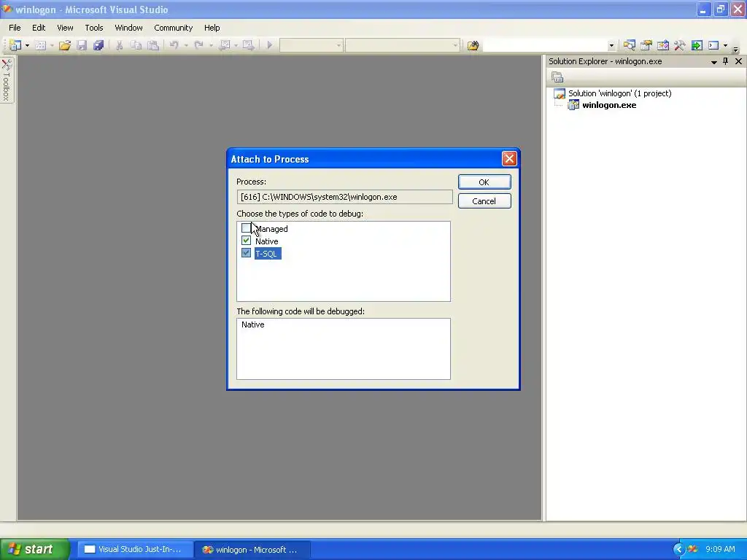
Task: Select winlogon.exe project in Solution Explorer
Action: [x=609, y=105]
